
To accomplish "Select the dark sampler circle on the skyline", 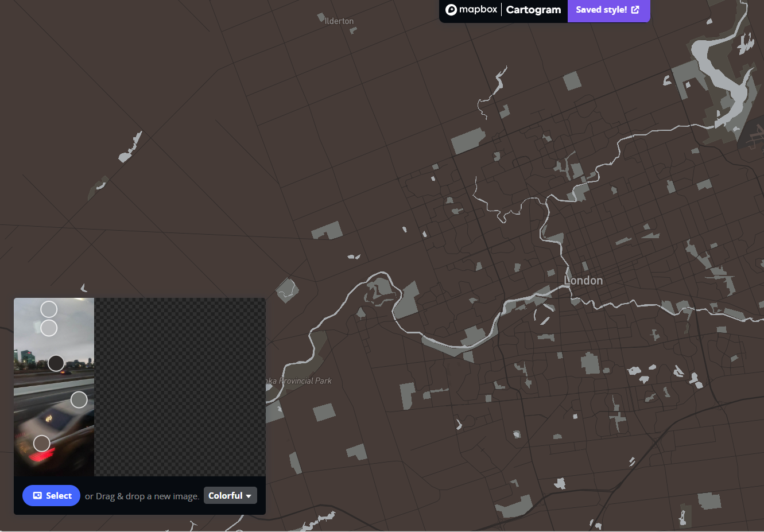I will point(56,363).
